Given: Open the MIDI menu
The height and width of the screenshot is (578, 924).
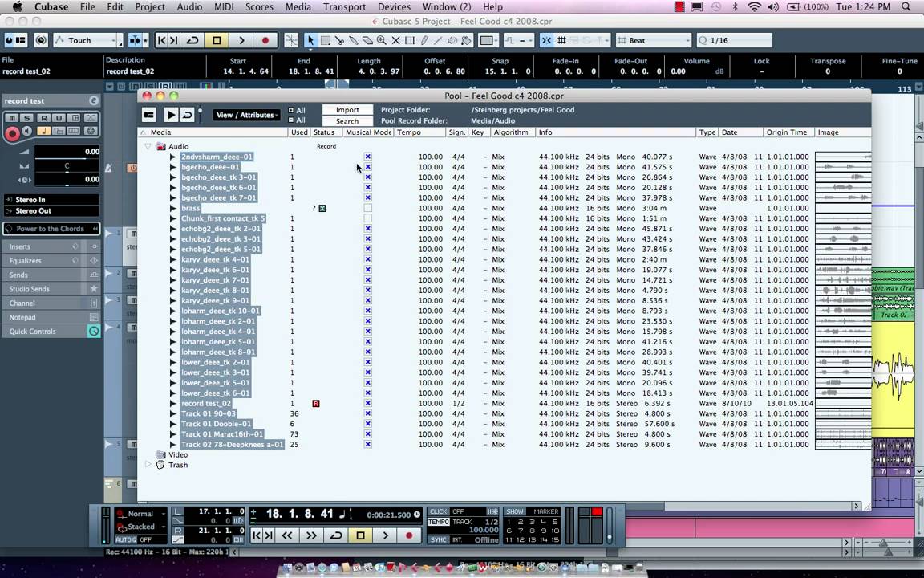Looking at the screenshot, I should (x=224, y=7).
